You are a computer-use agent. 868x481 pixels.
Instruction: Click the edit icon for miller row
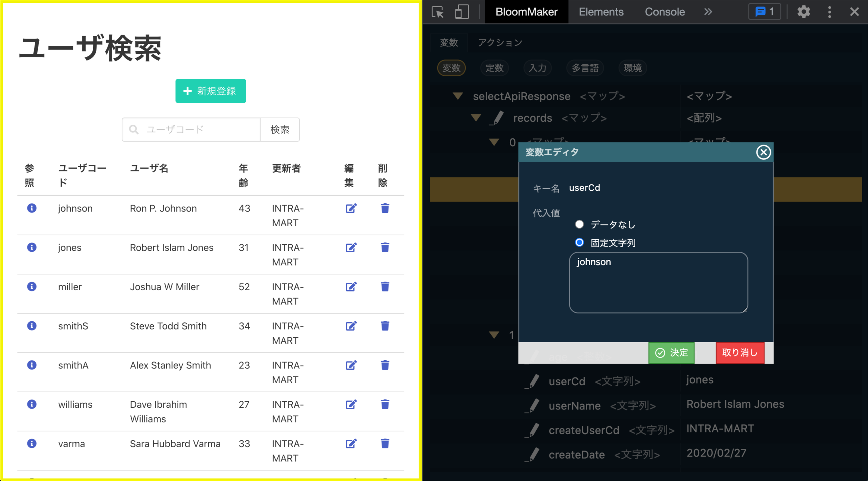click(x=351, y=287)
